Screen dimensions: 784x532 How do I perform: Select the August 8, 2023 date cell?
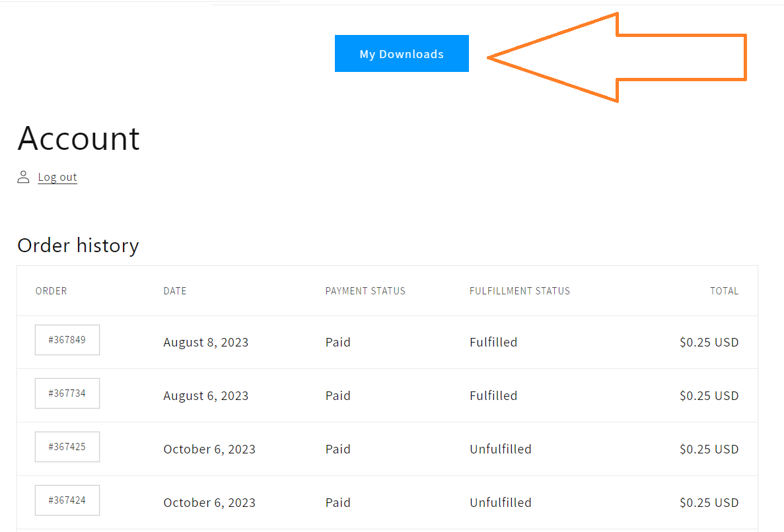(206, 343)
